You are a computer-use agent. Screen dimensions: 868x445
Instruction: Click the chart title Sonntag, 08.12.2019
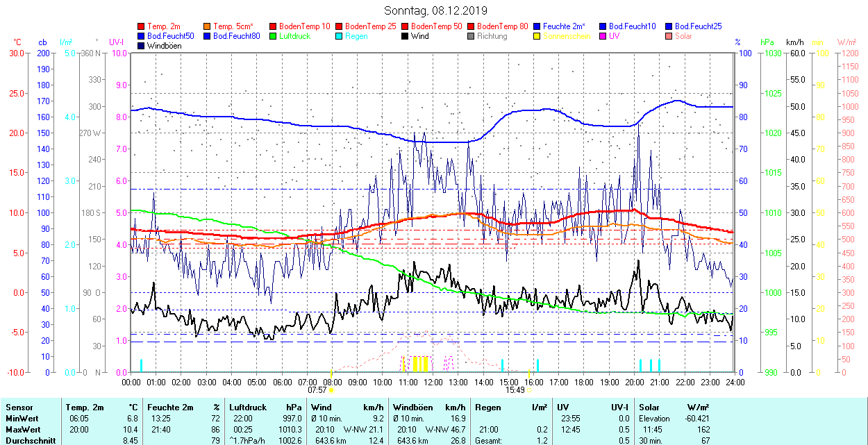pyautogui.click(x=435, y=10)
